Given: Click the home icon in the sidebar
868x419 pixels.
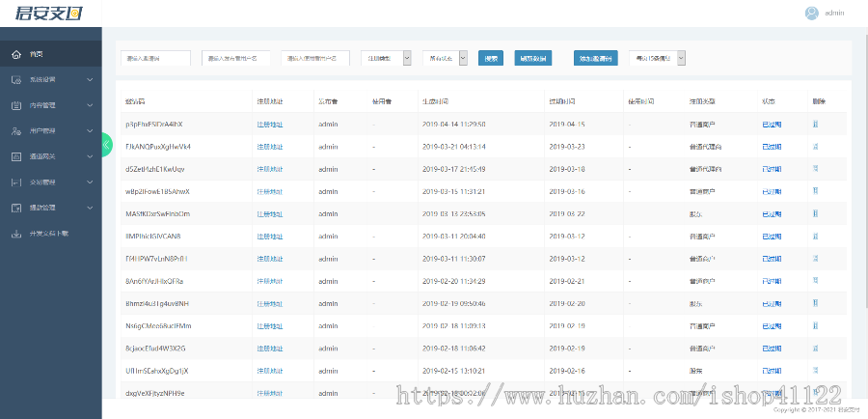Looking at the screenshot, I should (16, 54).
